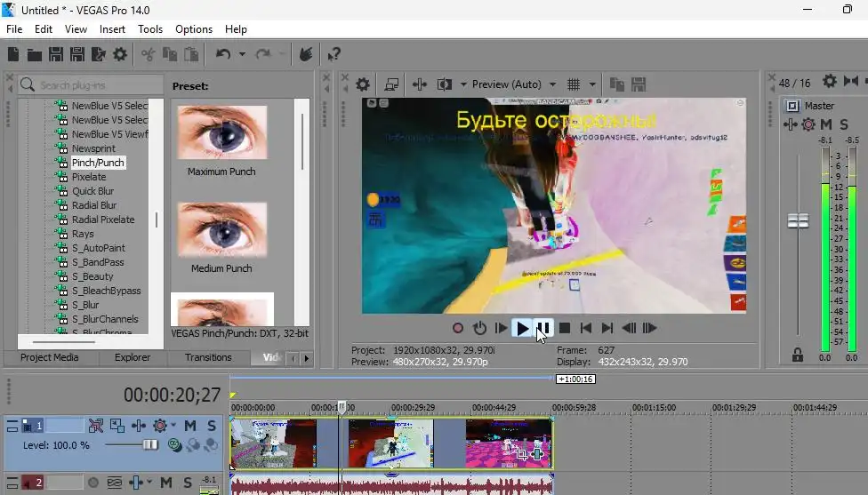
Task: Go to start of project
Action: point(586,329)
